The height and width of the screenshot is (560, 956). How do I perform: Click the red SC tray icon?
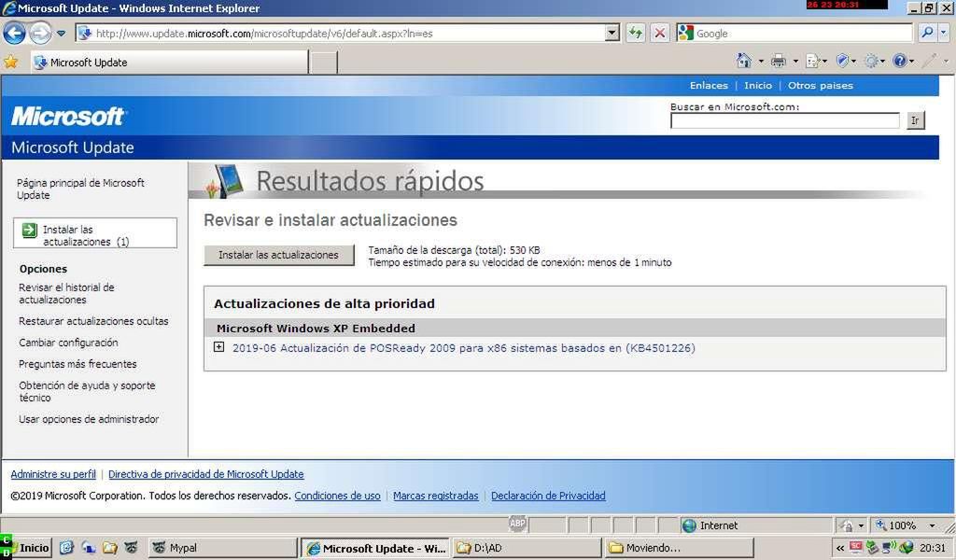pyautogui.click(x=856, y=547)
